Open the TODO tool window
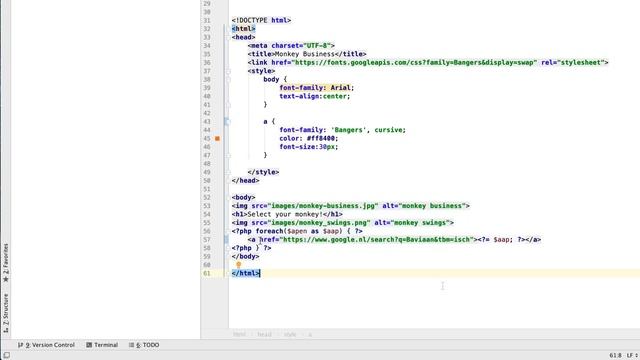640x360 pixels. 144,345
